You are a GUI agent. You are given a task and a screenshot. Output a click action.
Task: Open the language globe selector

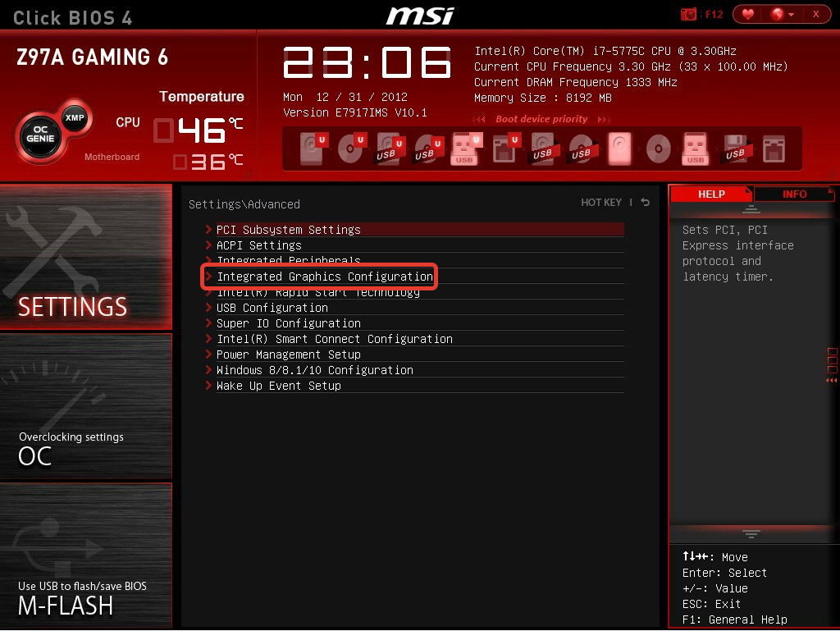click(x=782, y=14)
